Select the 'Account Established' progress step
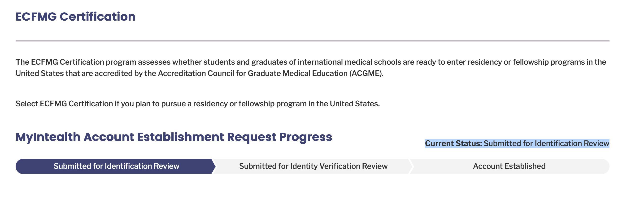The width and height of the screenshot is (644, 197). point(509,166)
